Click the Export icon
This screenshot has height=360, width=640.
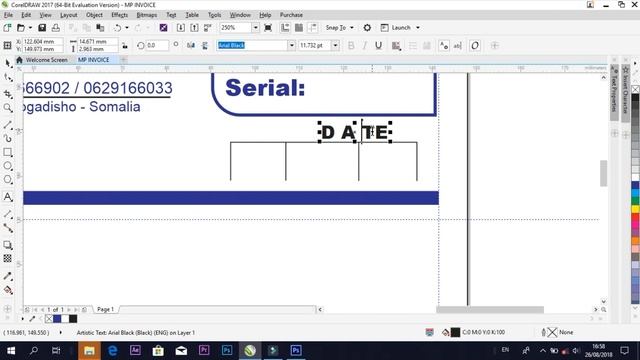click(x=194, y=28)
